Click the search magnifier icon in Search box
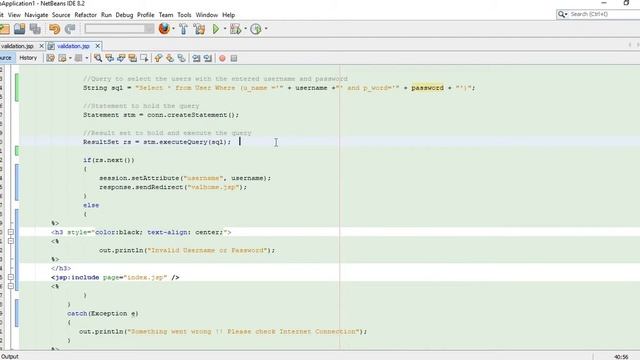The width and height of the screenshot is (640, 360). click(x=562, y=14)
